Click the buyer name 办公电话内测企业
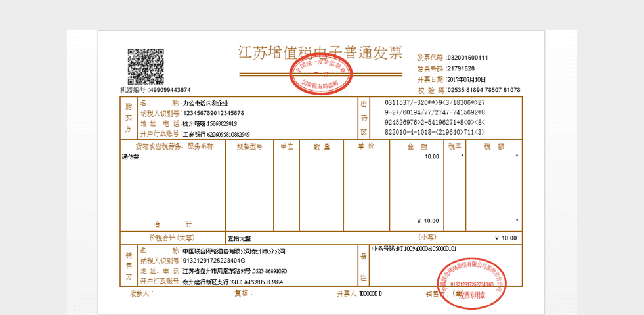 click(x=206, y=103)
